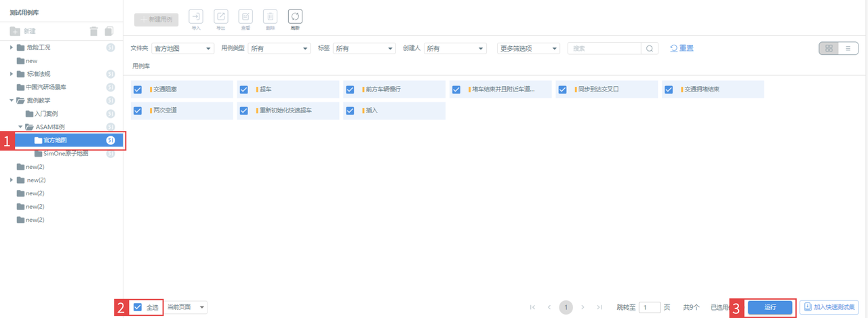This screenshot has height=318, width=868.
Task: Toggle the 全选 select-all checkbox
Action: click(138, 307)
